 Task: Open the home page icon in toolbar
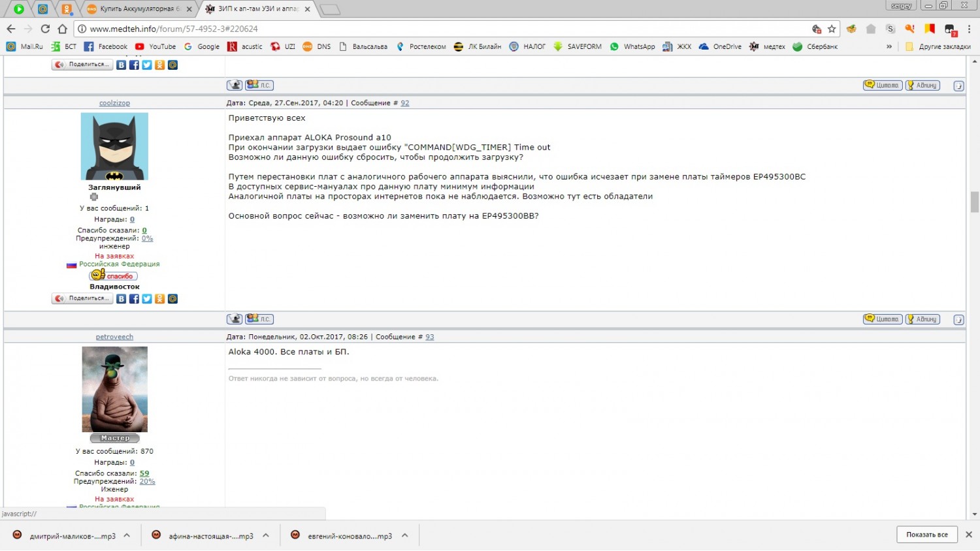point(63,29)
